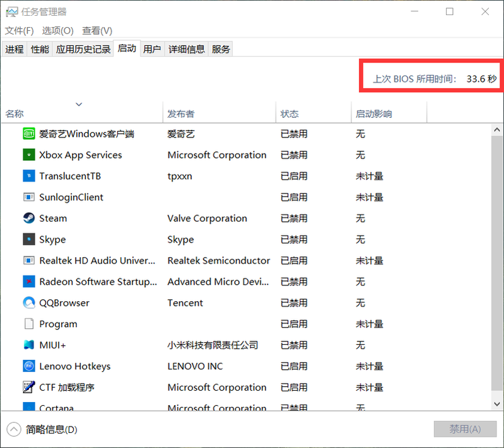Click the TranslucentTB startup icon
Screen dimensions: 504x448
tap(28, 176)
